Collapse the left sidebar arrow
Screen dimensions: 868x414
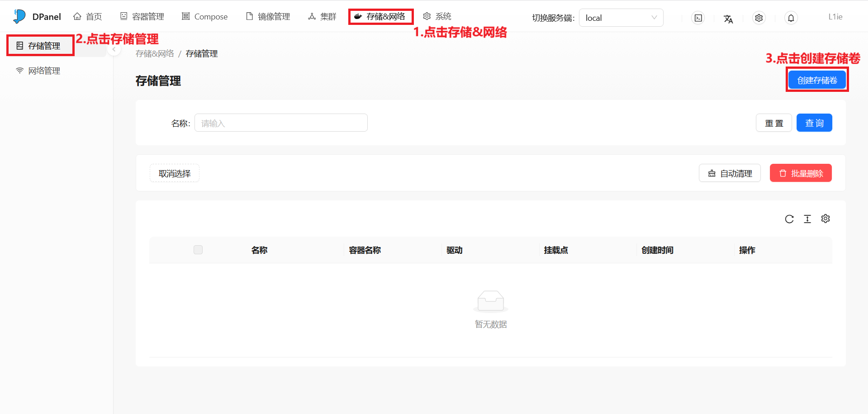(x=114, y=49)
